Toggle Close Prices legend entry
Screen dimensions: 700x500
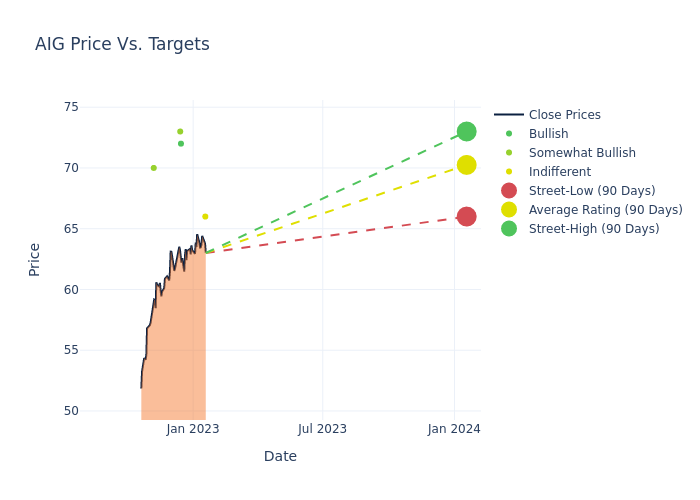click(564, 115)
